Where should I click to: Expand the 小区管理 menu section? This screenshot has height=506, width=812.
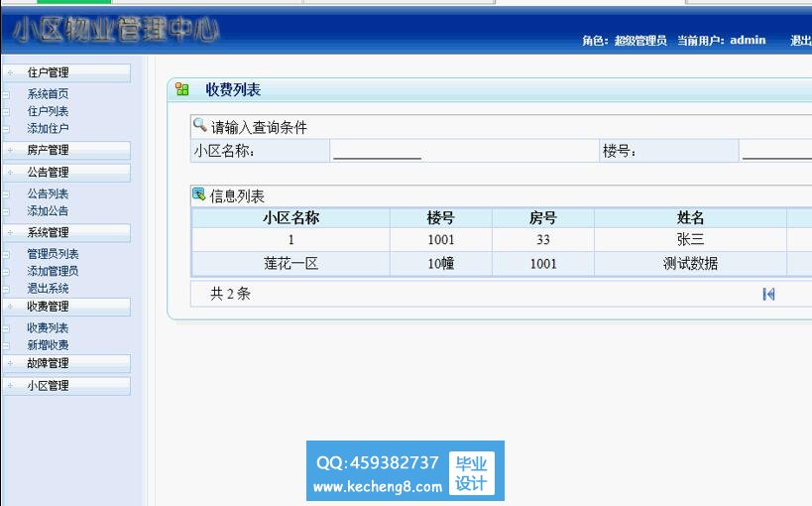tap(66, 386)
